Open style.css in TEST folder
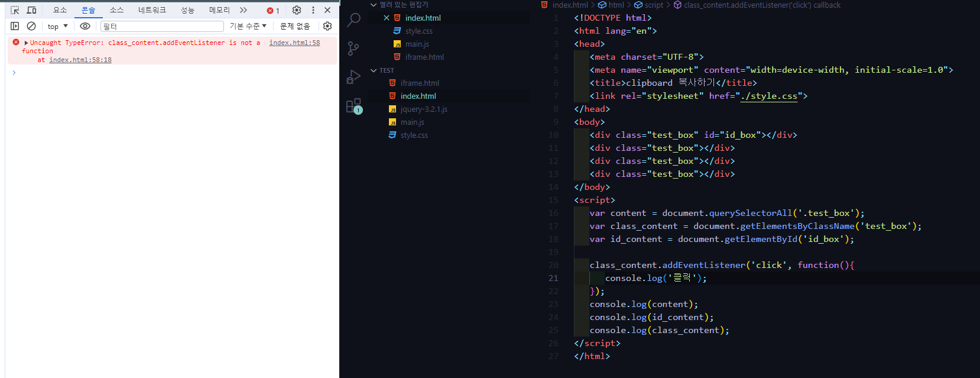This screenshot has width=980, height=378. click(414, 135)
